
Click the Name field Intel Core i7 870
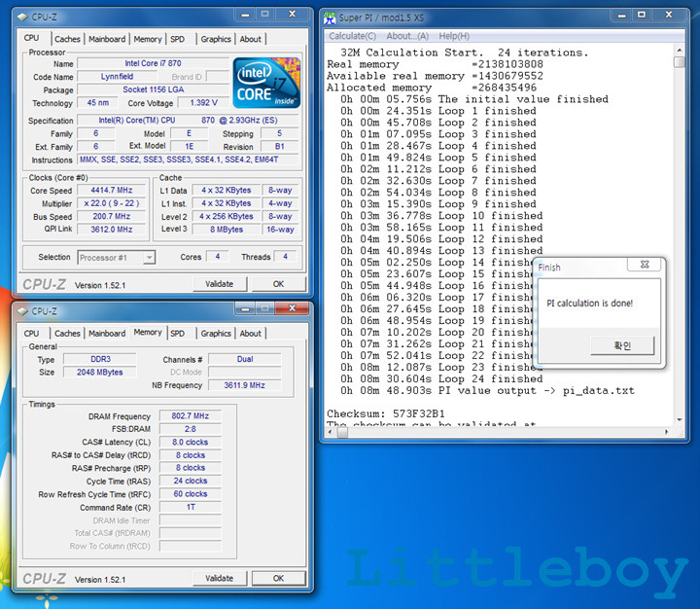[x=153, y=63]
